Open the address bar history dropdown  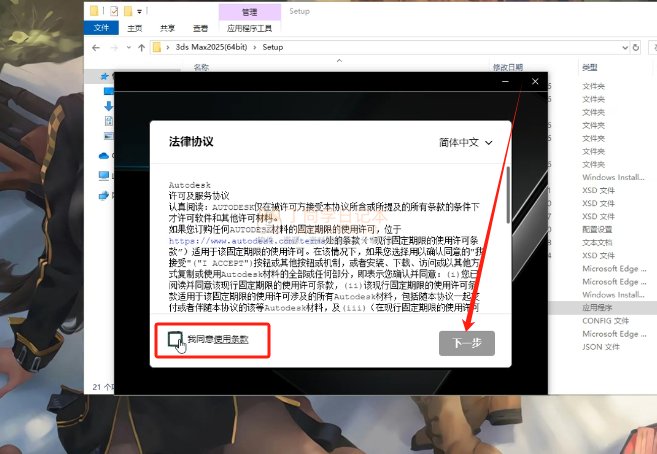[x=625, y=47]
